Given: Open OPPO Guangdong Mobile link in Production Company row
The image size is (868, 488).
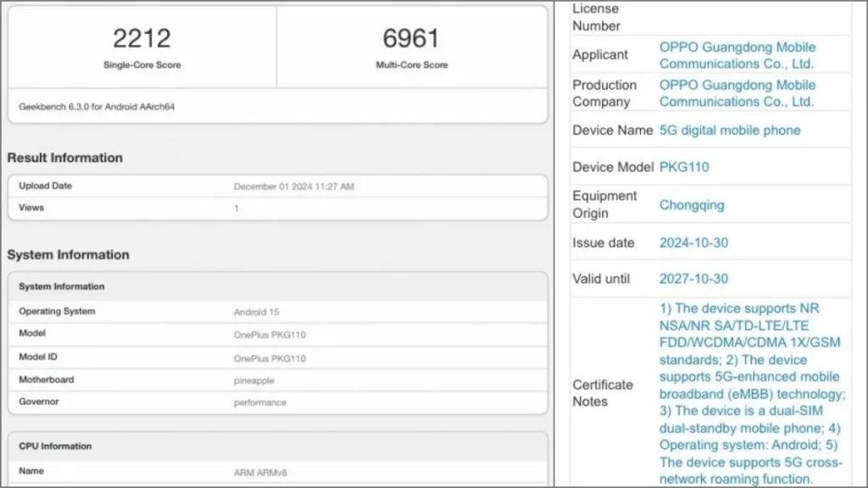Looking at the screenshot, I should 737,93.
